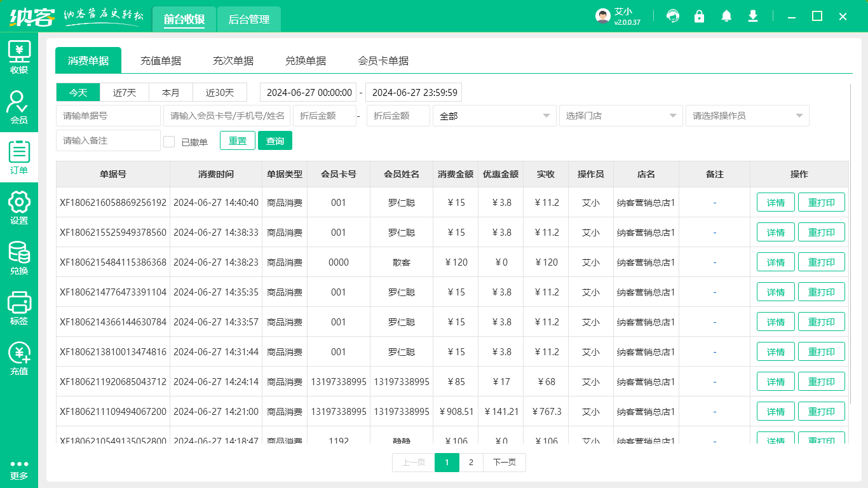Viewport: 868px width, 488px height.
Task: Open 详情 for order XF1806215484115386368
Action: pyautogui.click(x=776, y=262)
